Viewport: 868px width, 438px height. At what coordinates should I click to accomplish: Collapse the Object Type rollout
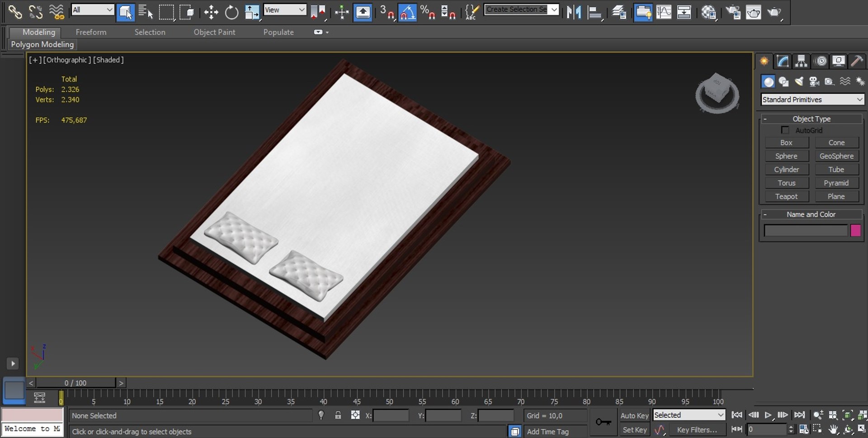(811, 119)
